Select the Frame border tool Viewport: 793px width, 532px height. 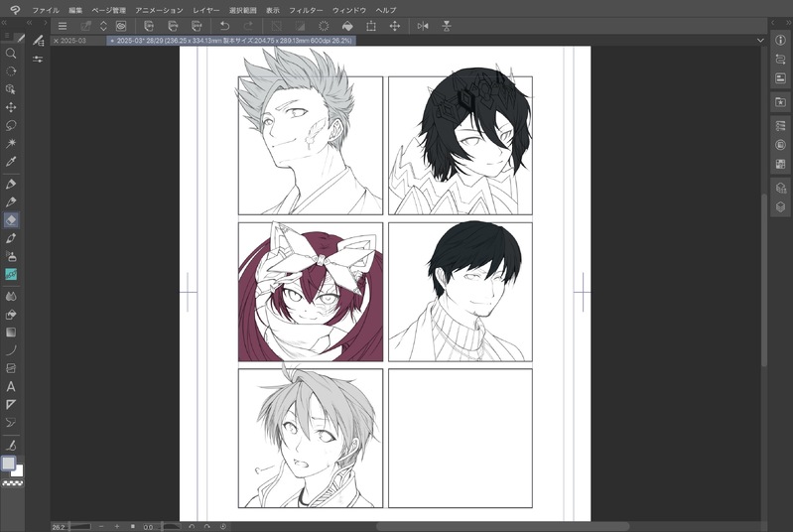click(x=11, y=368)
